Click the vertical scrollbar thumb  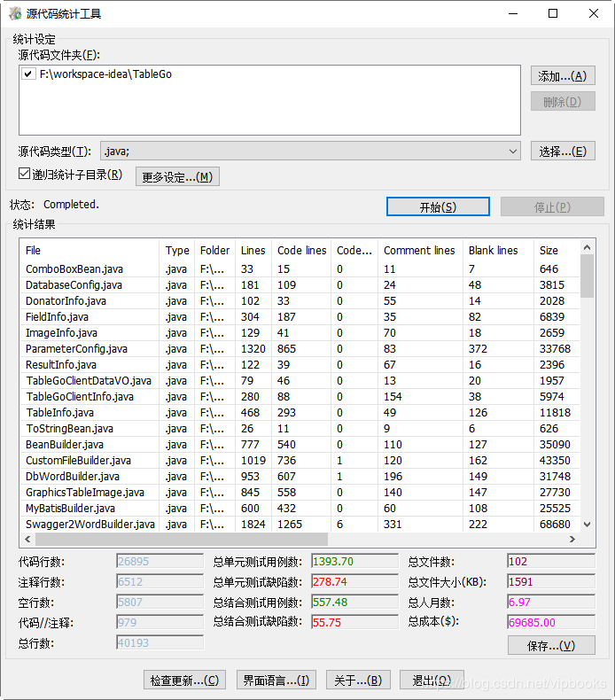tap(588, 276)
